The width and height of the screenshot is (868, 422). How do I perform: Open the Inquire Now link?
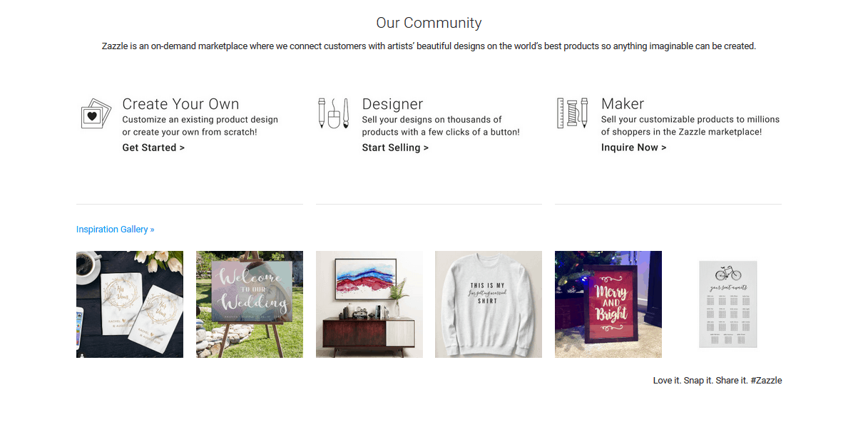point(633,148)
